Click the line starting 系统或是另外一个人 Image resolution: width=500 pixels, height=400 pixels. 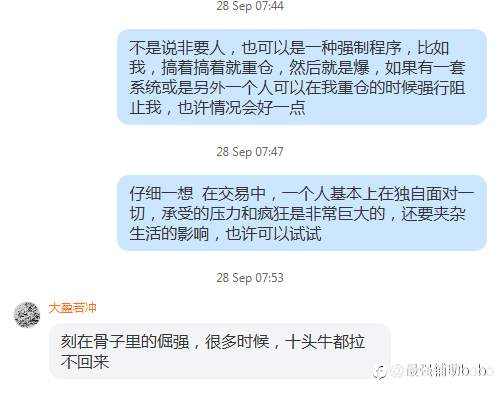(297, 88)
